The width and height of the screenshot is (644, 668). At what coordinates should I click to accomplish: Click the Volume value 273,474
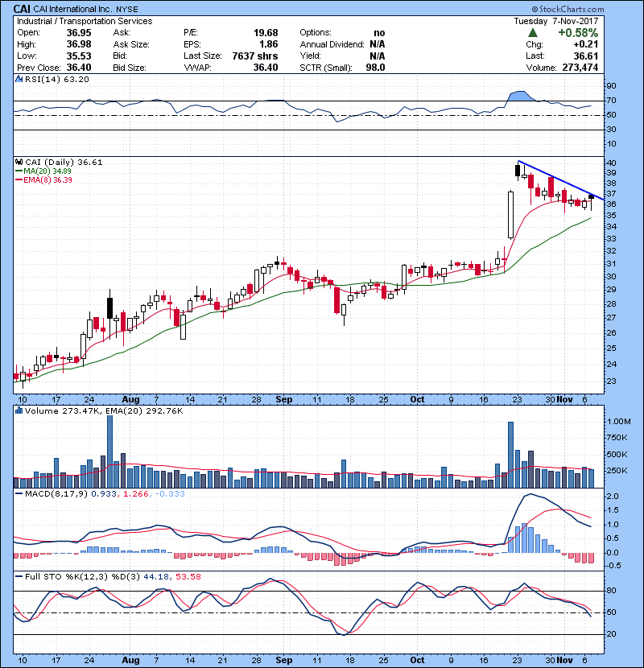[580, 68]
